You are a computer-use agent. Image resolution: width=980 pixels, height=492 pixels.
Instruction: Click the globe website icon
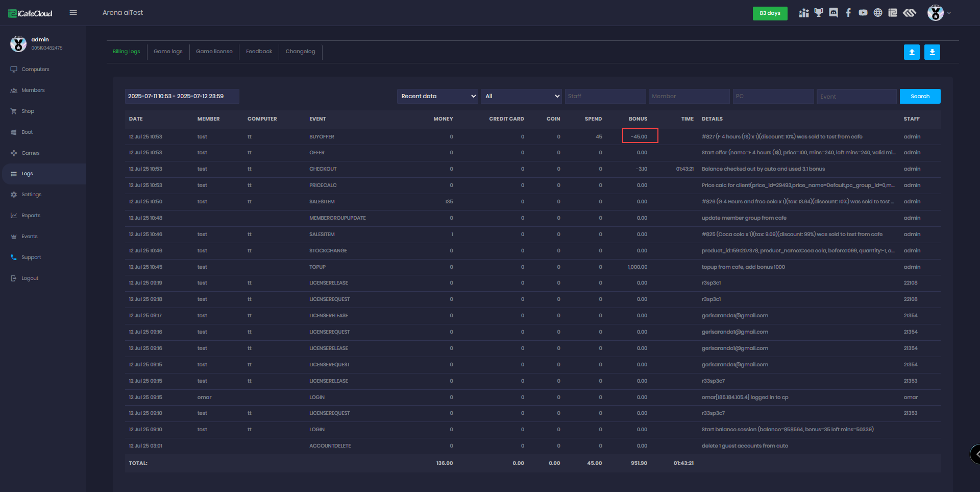(878, 13)
